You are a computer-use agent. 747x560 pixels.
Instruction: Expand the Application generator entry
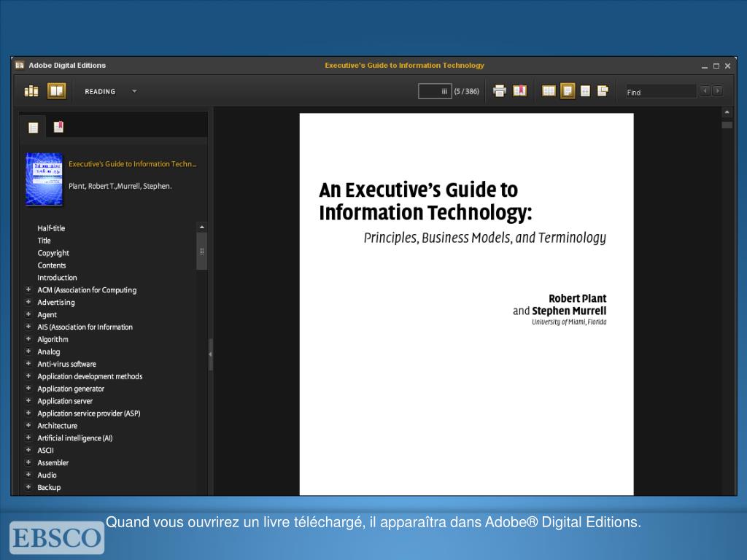28,389
